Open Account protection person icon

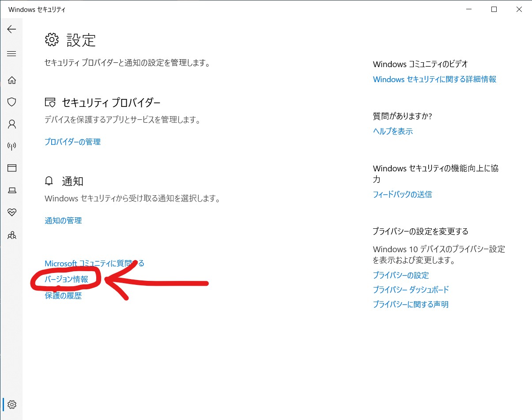[12, 124]
